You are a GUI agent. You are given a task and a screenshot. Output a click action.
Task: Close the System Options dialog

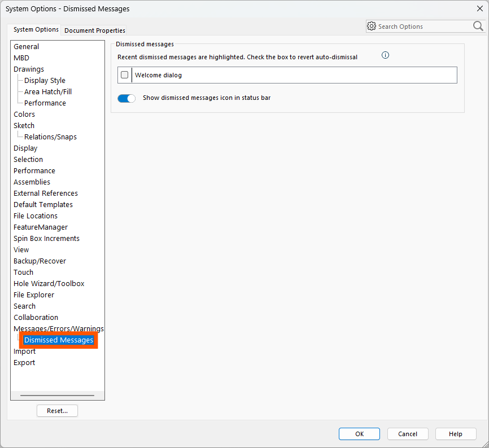(479, 8)
